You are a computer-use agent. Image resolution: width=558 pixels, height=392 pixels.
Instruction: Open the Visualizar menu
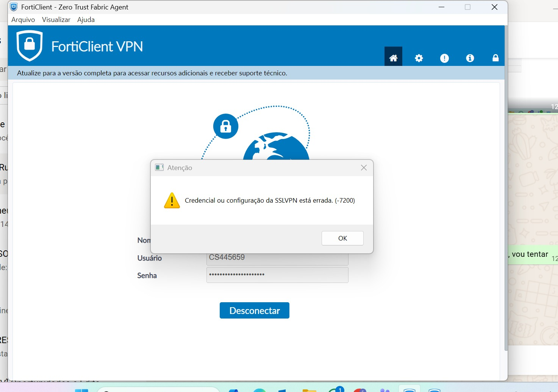click(x=56, y=20)
